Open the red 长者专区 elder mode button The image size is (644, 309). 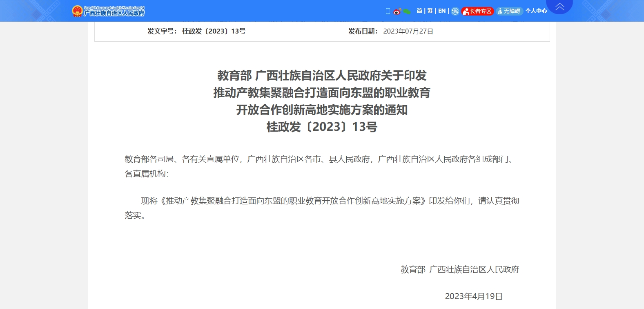tap(477, 11)
